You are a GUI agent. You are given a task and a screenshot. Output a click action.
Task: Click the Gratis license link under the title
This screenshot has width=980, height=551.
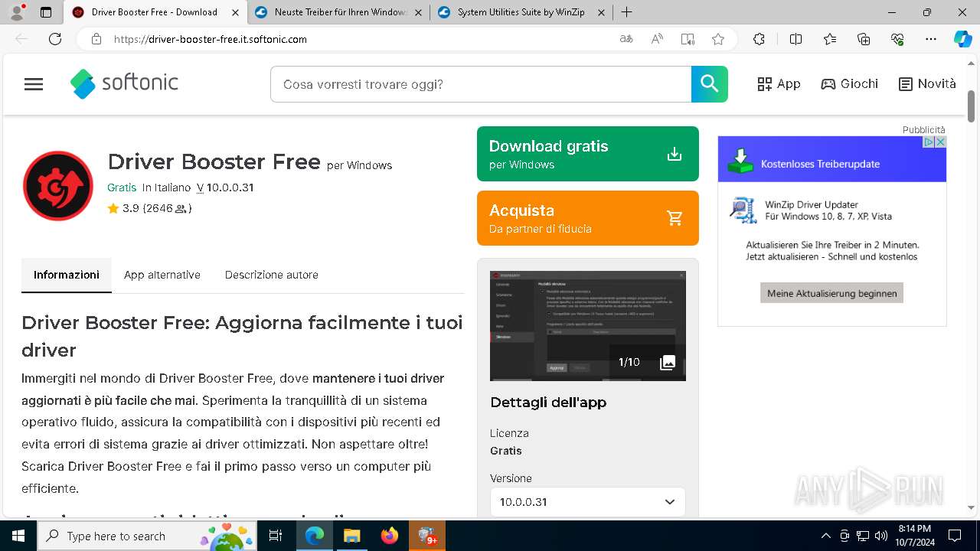[122, 187]
